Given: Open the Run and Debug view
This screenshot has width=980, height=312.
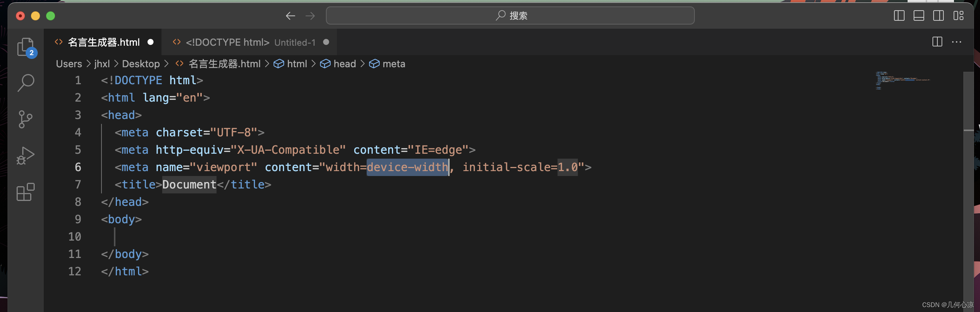Looking at the screenshot, I should click(x=26, y=155).
